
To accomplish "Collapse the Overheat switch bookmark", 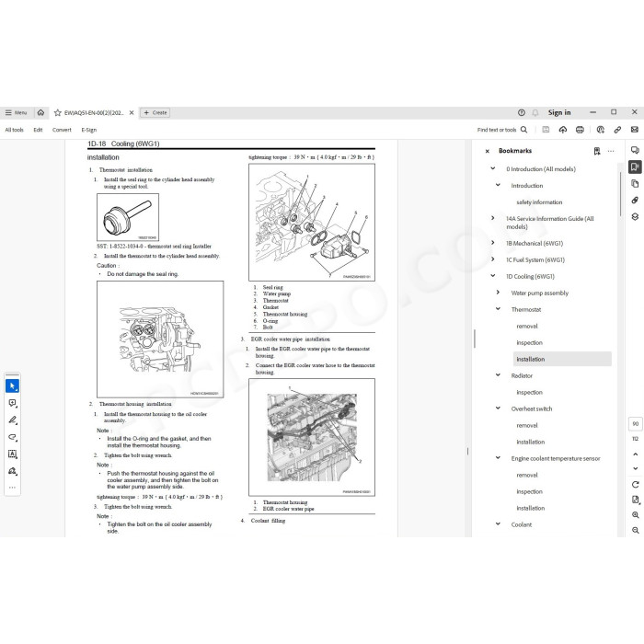I will point(498,408).
